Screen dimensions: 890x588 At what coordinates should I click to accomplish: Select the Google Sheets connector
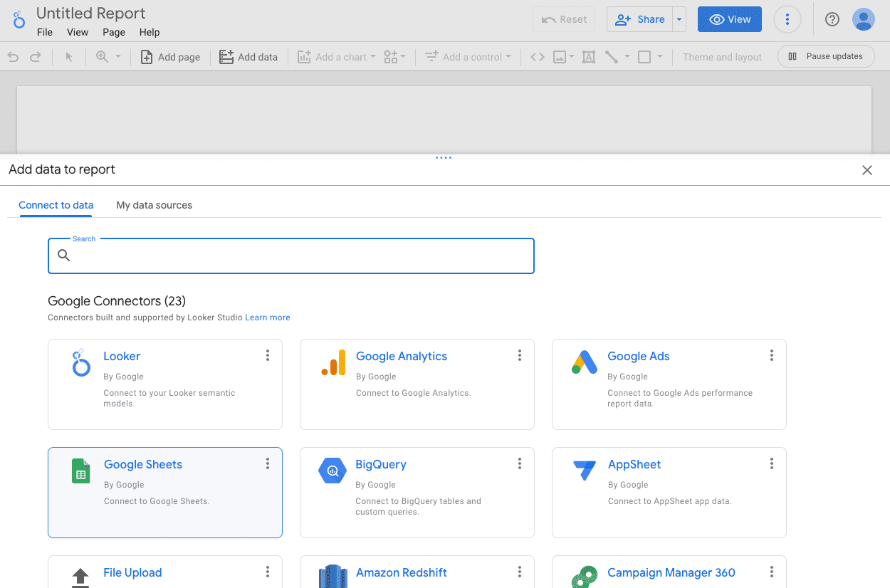pyautogui.click(x=165, y=493)
